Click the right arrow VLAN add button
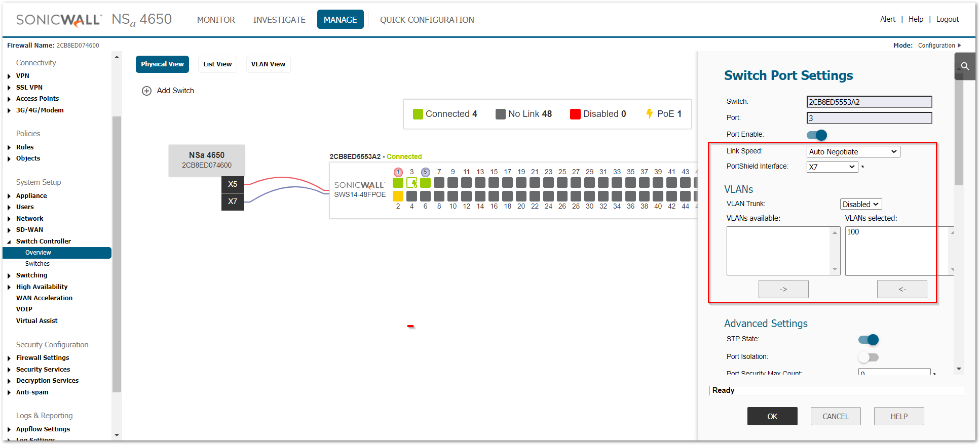The width and height of the screenshot is (980, 445). click(783, 289)
